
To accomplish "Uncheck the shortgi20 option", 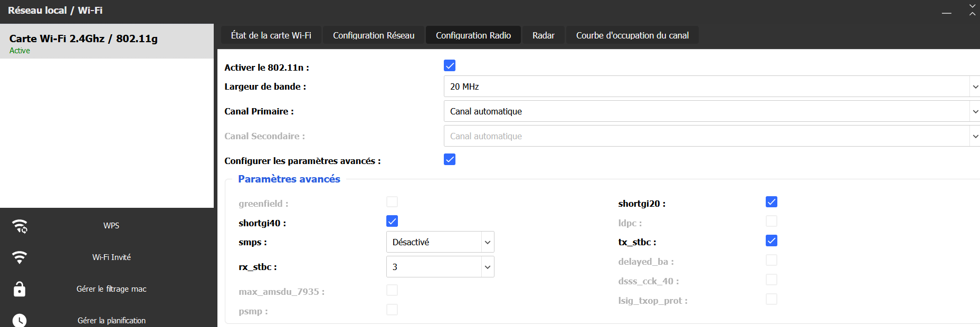I will (772, 202).
